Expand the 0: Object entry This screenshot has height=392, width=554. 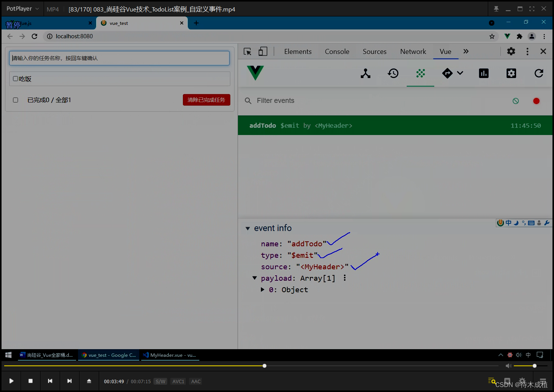point(262,290)
